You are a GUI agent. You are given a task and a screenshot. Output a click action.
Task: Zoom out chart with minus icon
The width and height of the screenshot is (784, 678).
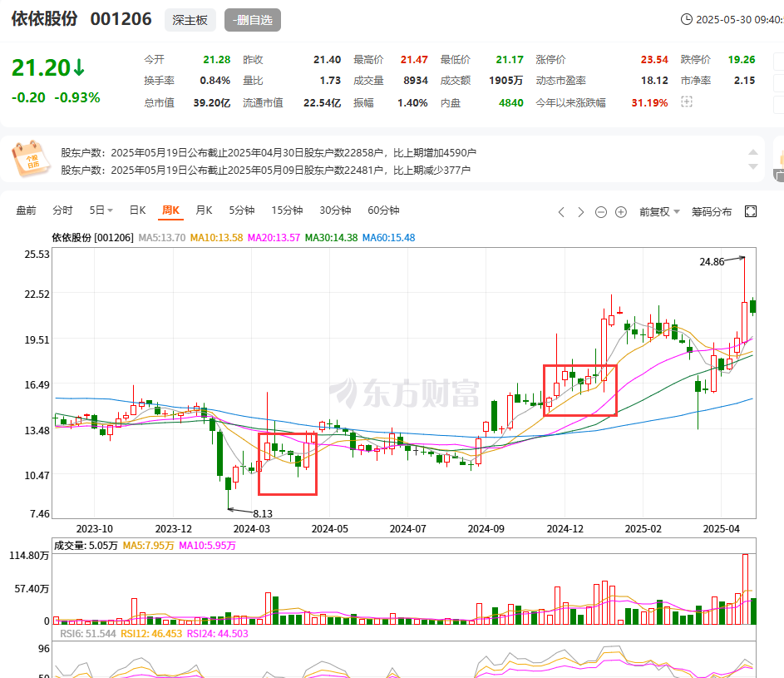click(x=601, y=212)
